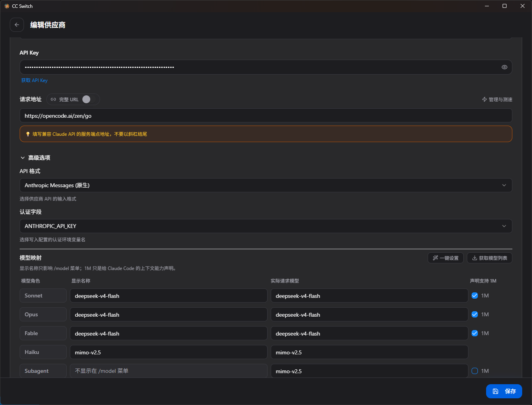Edit Haiku display name mimo-v2.5 field
Screen dimensions: 532x405
click(x=168, y=352)
